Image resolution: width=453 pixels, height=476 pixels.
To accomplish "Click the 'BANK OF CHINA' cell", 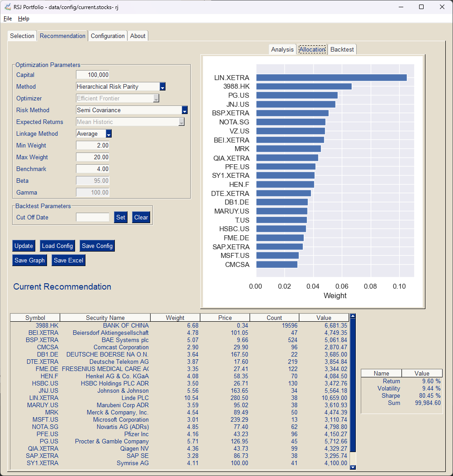I will pyautogui.click(x=126, y=325).
